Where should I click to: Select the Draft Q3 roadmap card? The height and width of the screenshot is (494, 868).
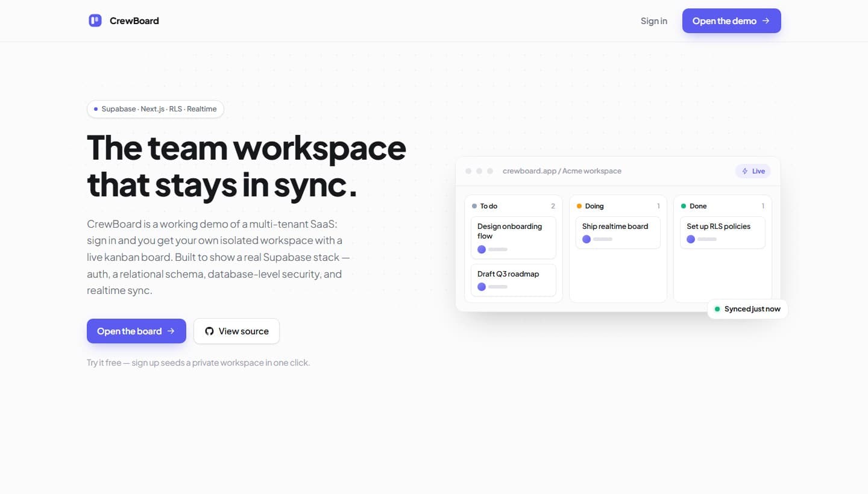[514, 280]
